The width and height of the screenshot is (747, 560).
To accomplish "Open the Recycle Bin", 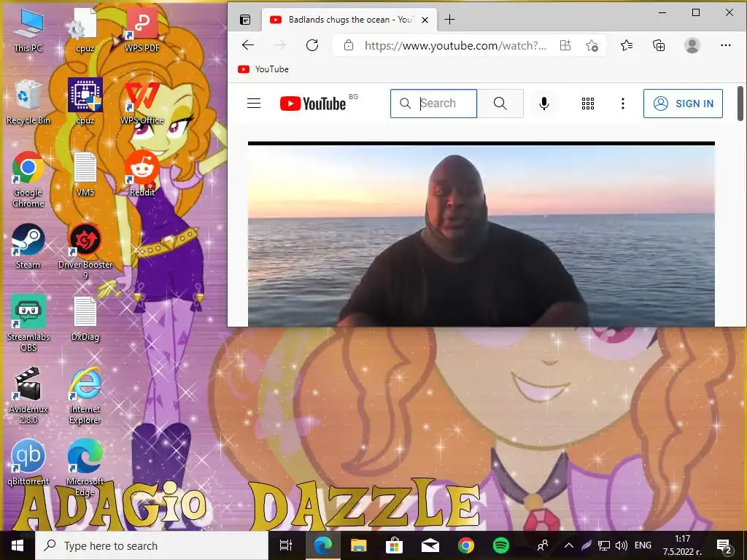I will [28, 102].
